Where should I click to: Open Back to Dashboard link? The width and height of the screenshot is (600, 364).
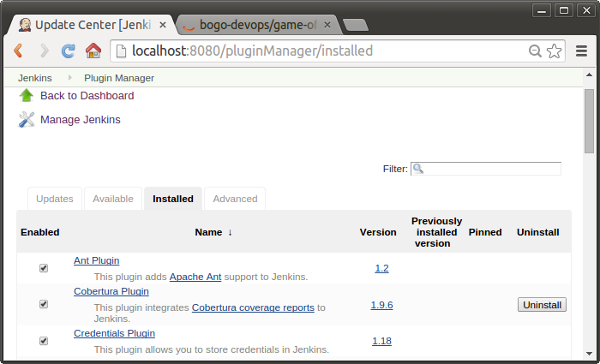click(x=87, y=96)
